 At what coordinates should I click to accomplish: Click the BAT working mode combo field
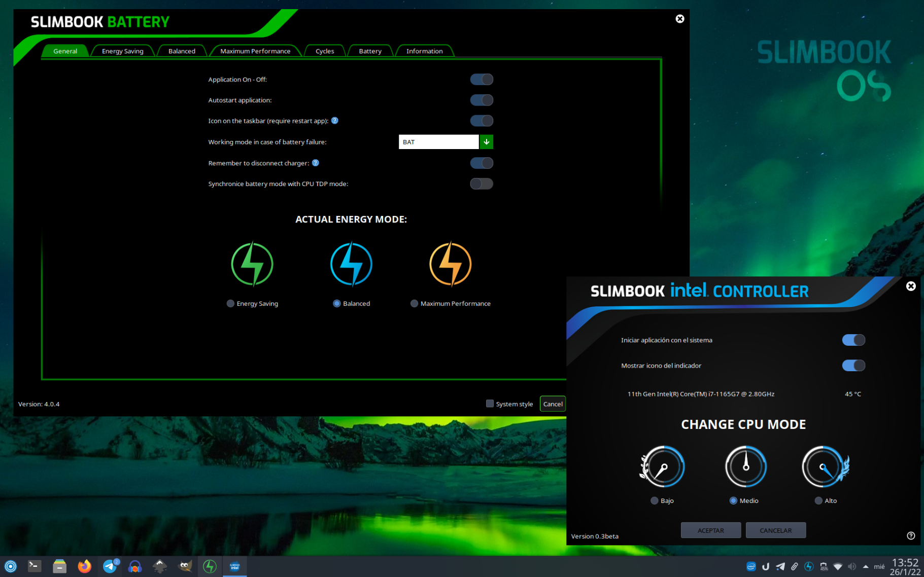(438, 142)
